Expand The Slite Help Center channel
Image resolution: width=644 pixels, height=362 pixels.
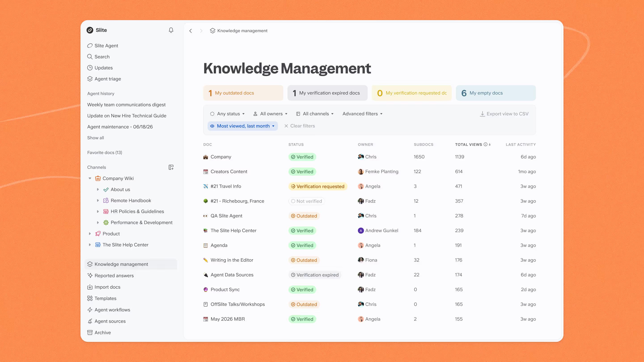click(90, 245)
